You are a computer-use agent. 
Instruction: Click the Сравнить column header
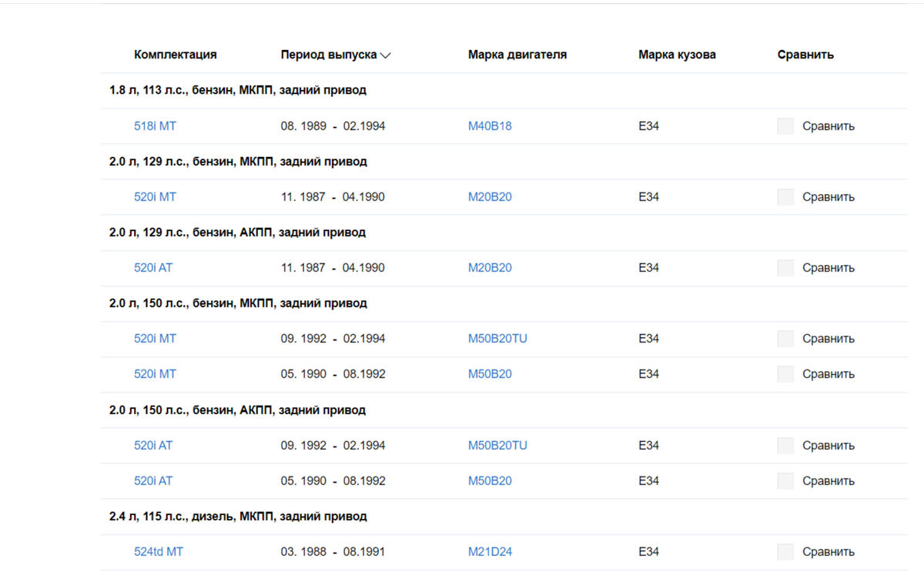tap(805, 55)
